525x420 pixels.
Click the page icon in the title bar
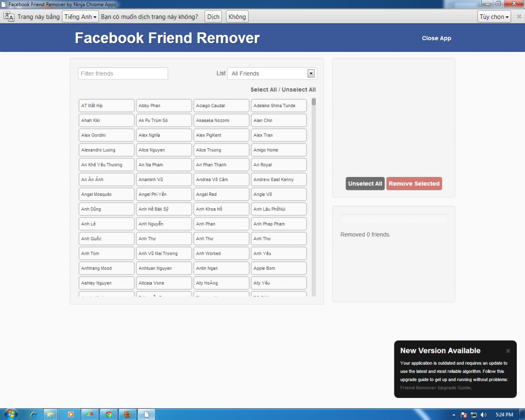[4, 4]
